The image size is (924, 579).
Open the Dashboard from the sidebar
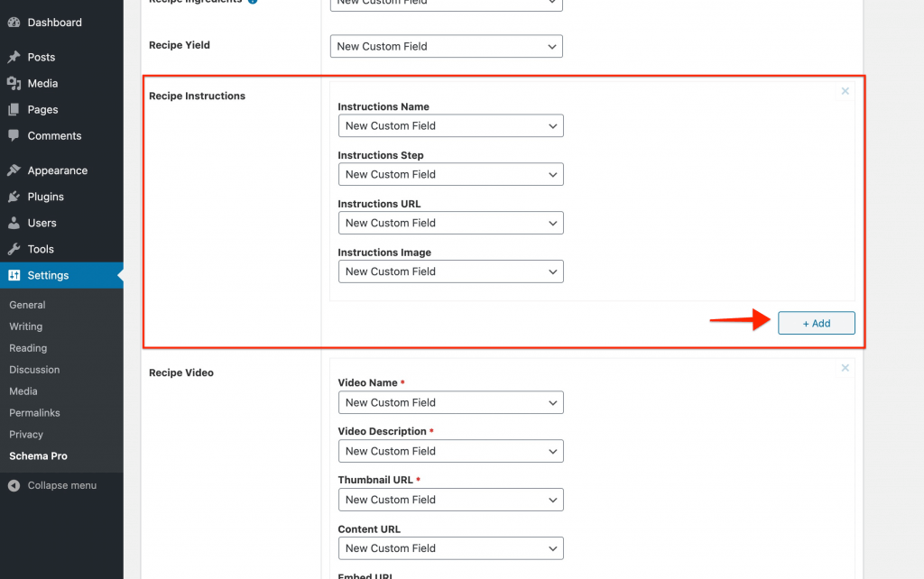[x=15, y=22]
